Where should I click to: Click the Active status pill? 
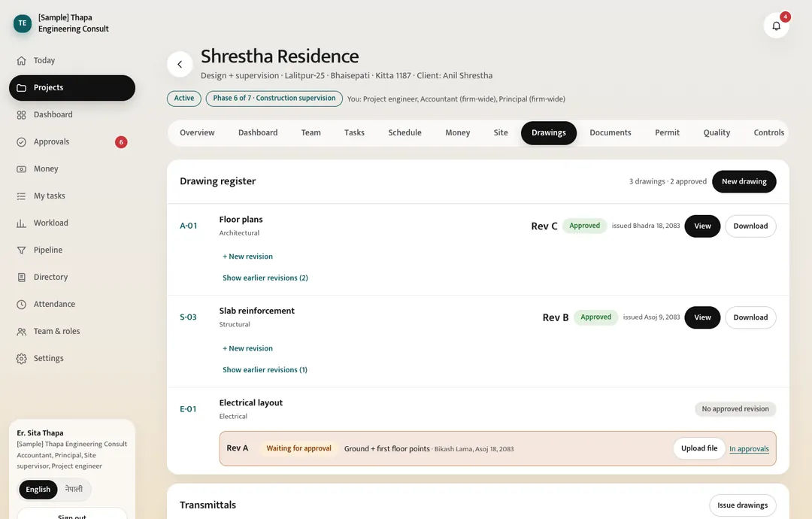pyautogui.click(x=184, y=99)
